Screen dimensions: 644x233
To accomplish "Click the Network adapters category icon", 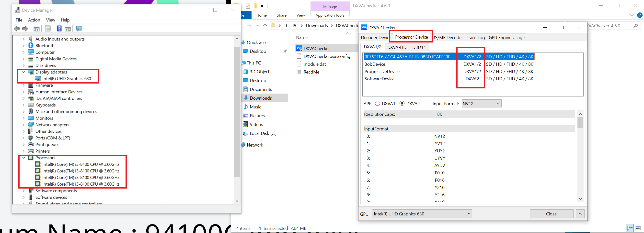I will [x=31, y=125].
